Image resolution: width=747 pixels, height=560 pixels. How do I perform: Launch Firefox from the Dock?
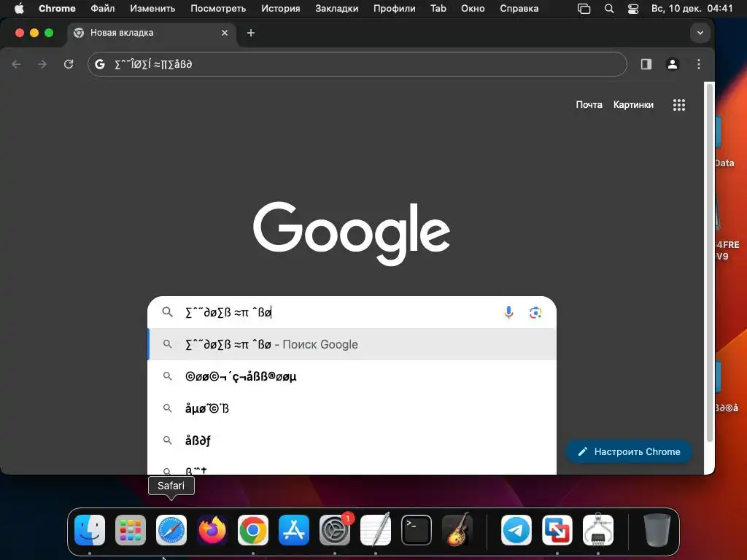(212, 530)
